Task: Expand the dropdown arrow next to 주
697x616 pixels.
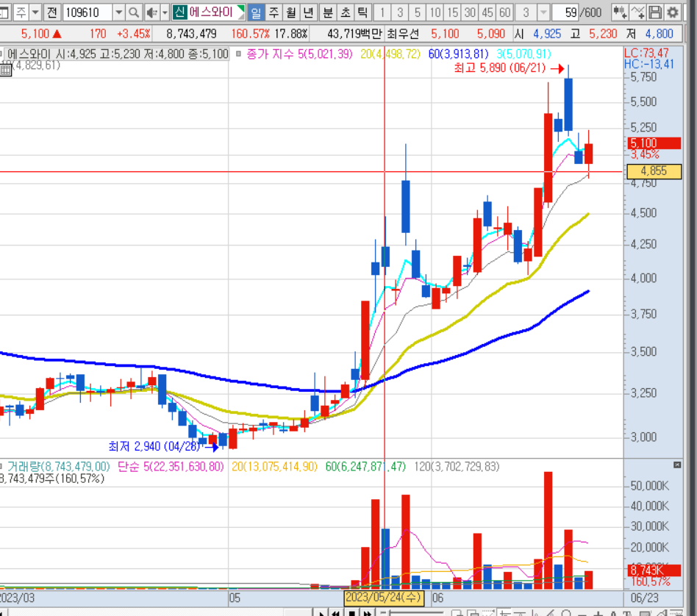Action: (35, 12)
